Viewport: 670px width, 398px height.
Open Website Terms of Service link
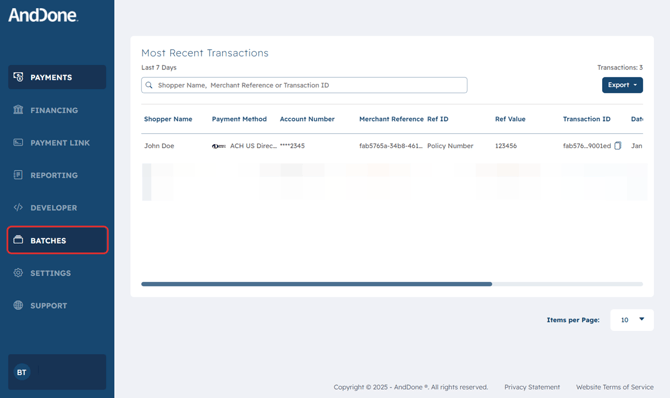coord(614,387)
